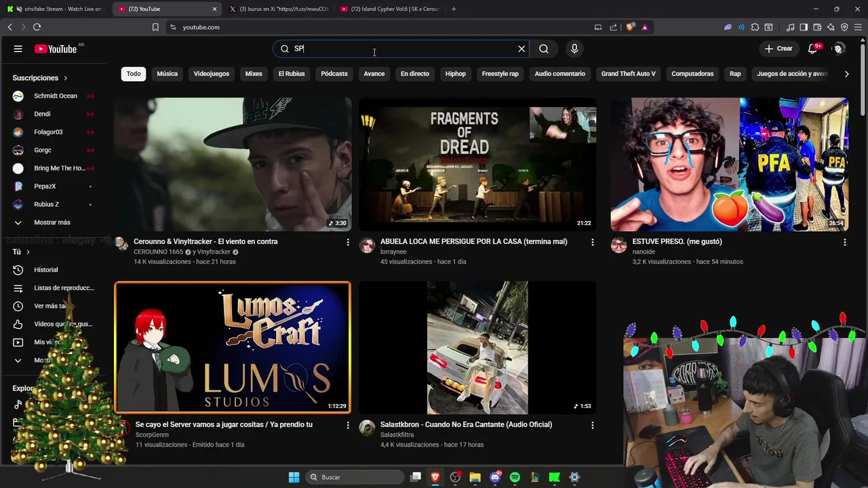Select the Freestyle rap chip
The image size is (868, 488).
pos(500,74)
